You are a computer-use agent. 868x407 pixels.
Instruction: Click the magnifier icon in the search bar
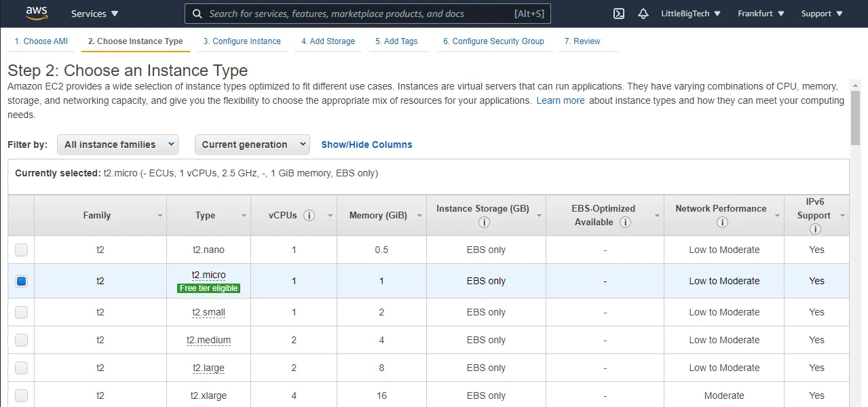click(x=197, y=14)
